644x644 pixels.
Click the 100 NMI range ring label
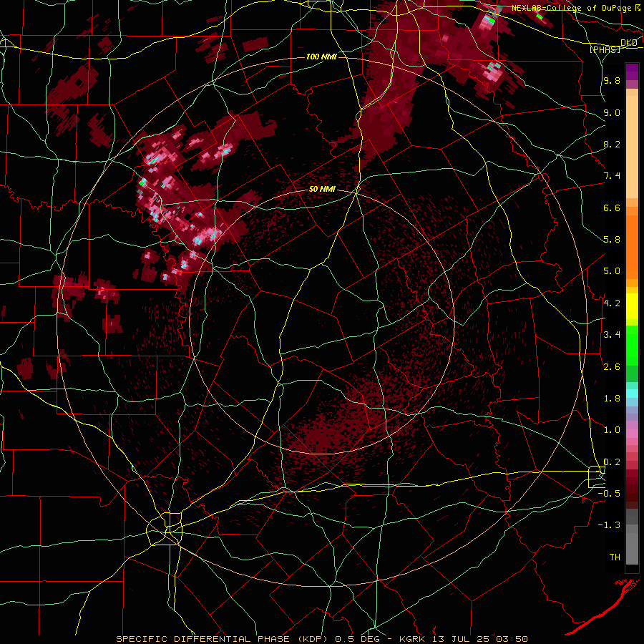pos(321,57)
